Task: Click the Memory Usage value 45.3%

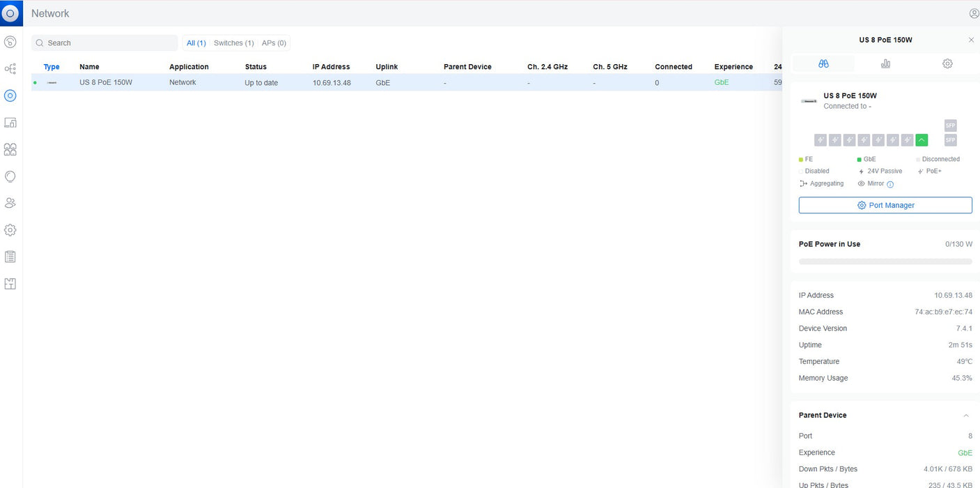Action: 962,378
